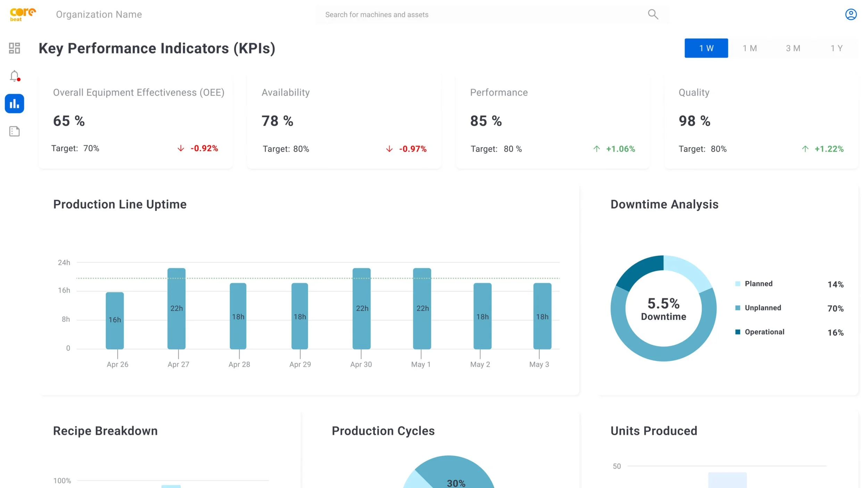Viewport: 868px width, 488px height.
Task: Open the reports document icon in sidebar
Action: tap(14, 131)
